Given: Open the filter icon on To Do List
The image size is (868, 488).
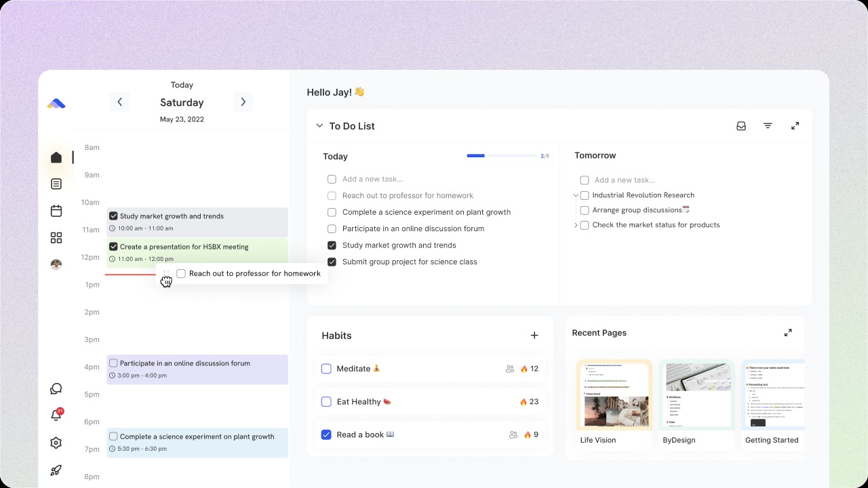Looking at the screenshot, I should 767,125.
